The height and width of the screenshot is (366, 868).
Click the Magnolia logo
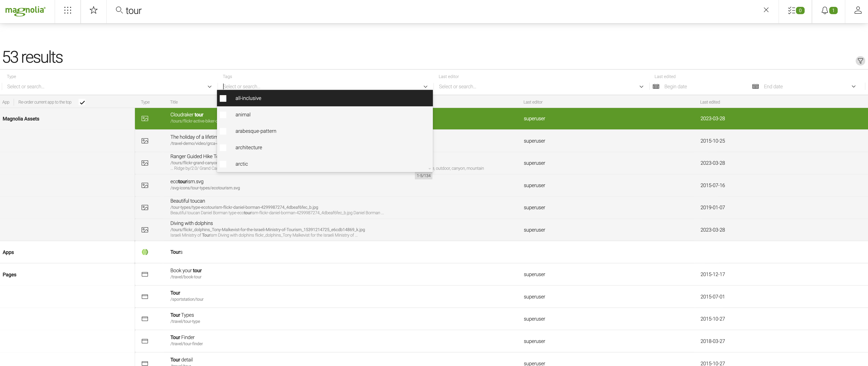(25, 10)
